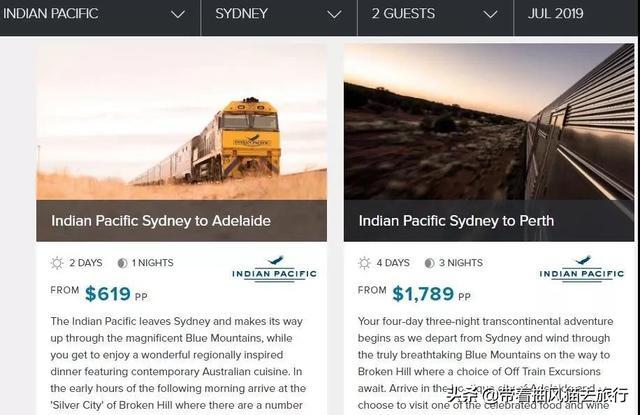640x415 pixels.
Task: Click Indian Pacific logo on Adelaide card
Action: point(274,268)
